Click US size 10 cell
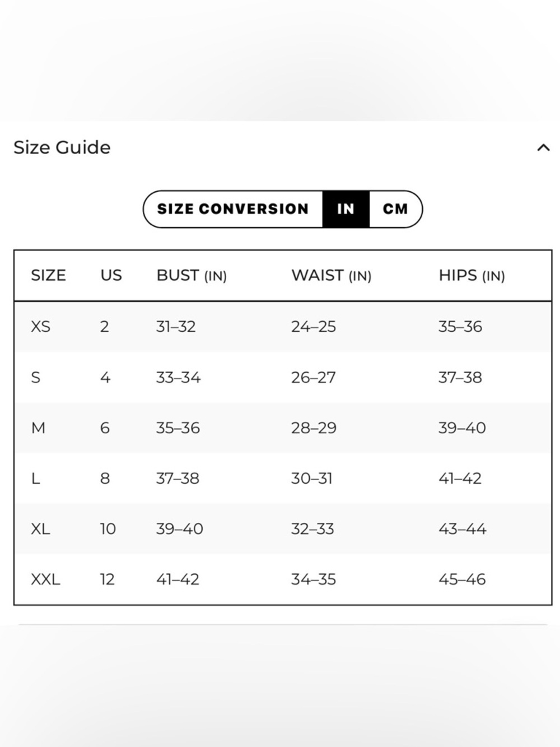The image size is (560, 747). (108, 529)
